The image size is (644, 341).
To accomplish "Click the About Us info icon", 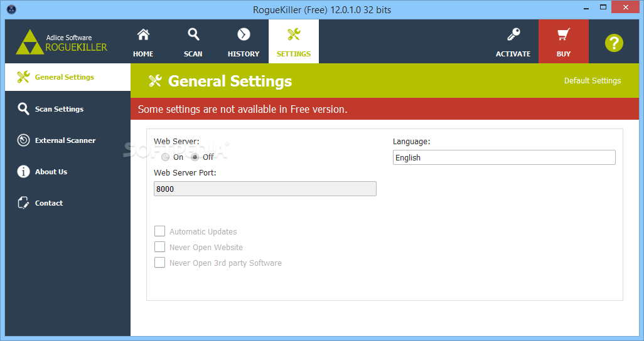I will pyautogui.click(x=23, y=172).
